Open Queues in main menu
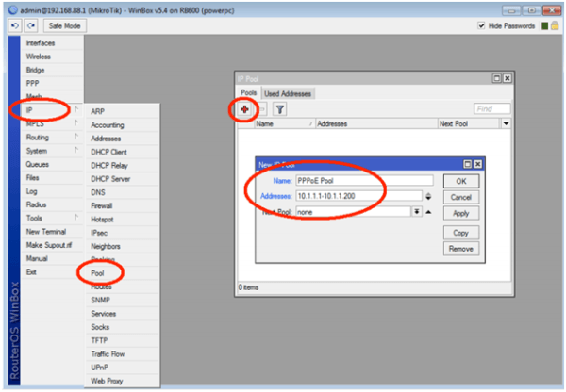The width and height of the screenshot is (566, 392). coord(52,164)
